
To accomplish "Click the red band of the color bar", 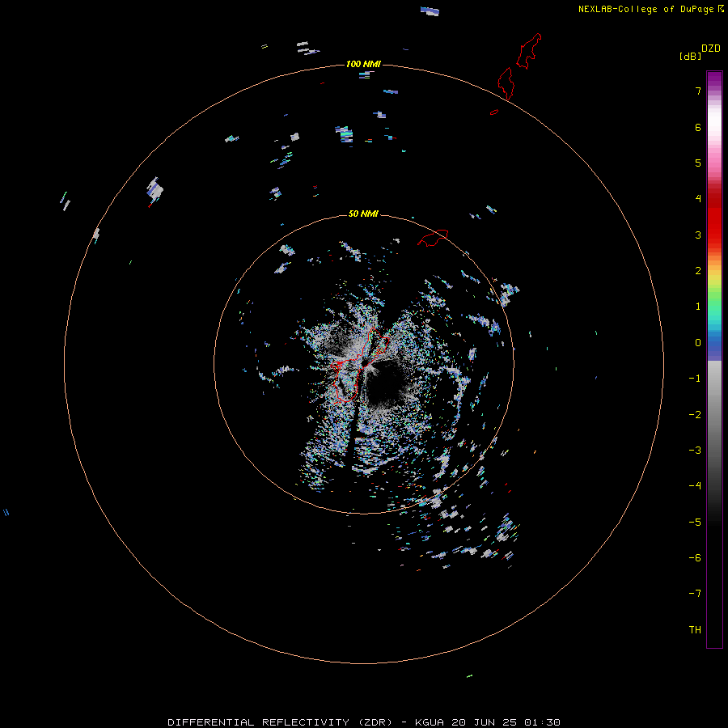I will [714, 218].
